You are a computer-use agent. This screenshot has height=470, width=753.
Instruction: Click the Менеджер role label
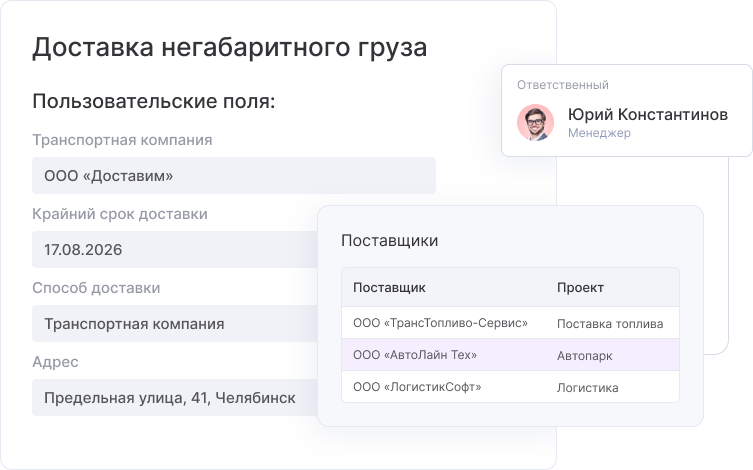(599, 133)
